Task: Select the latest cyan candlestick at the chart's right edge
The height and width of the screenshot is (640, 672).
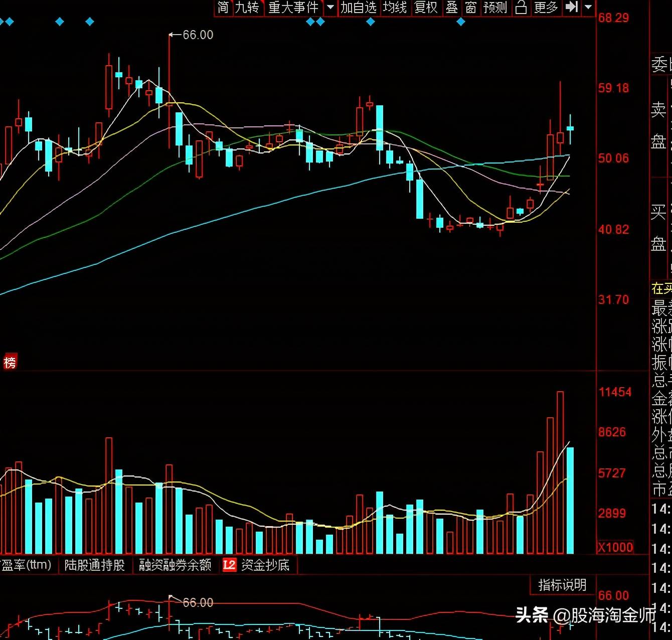Action: click(570, 129)
